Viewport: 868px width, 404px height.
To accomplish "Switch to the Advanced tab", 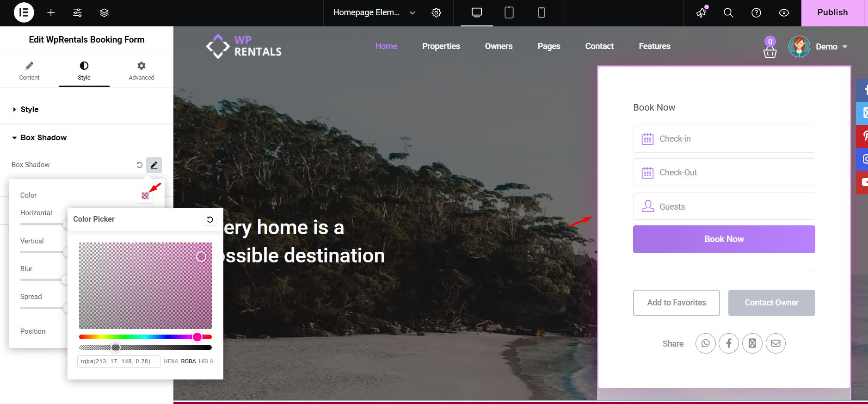I will [141, 70].
